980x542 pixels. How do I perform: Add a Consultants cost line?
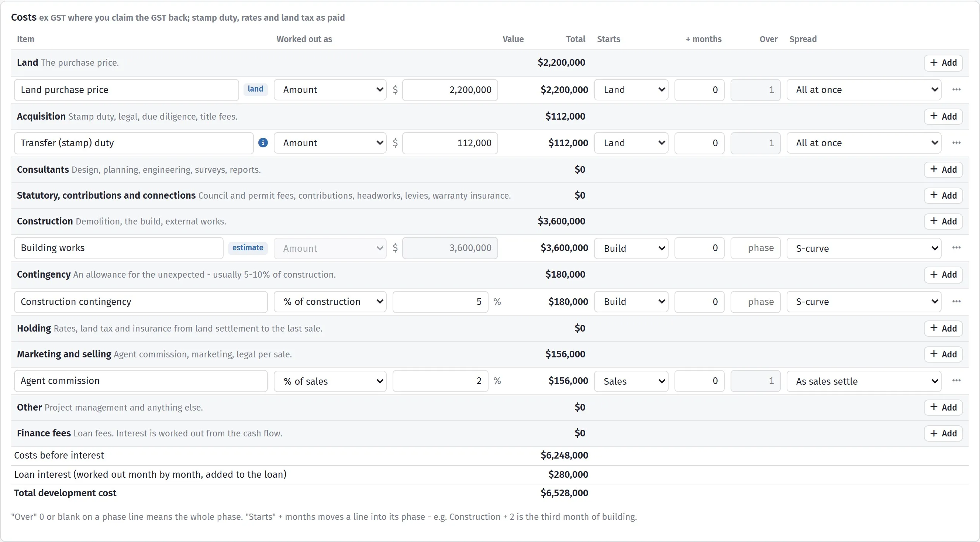point(943,170)
